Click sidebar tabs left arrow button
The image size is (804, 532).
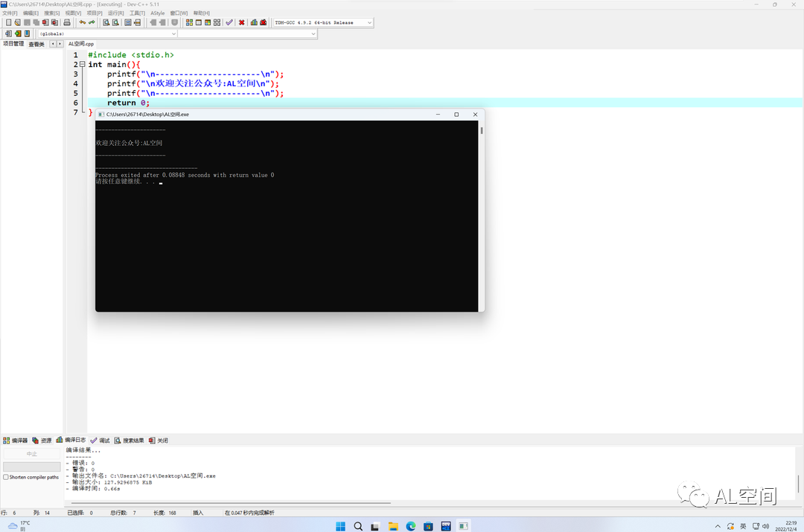[53, 44]
